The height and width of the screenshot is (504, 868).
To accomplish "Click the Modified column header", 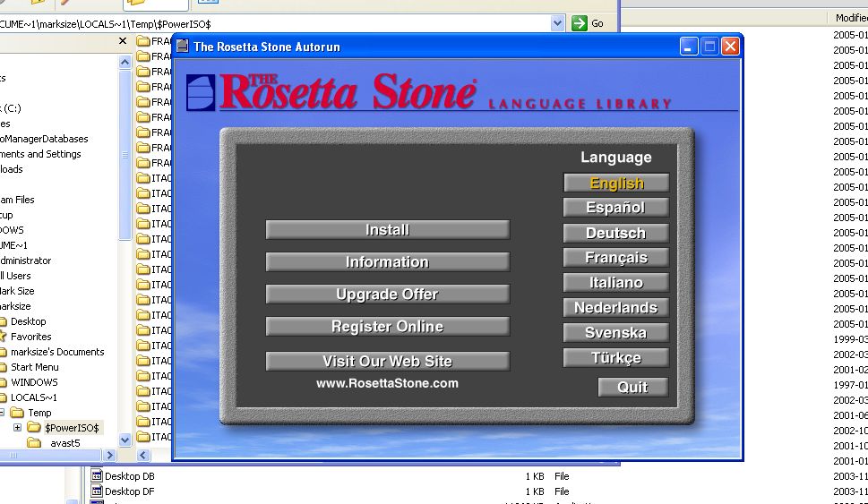I will (x=849, y=18).
